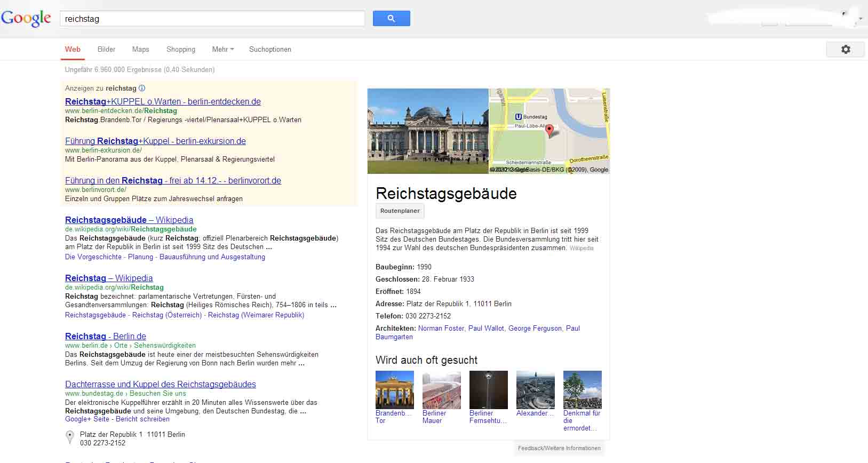Click architect George Ferguson link

(x=535, y=328)
